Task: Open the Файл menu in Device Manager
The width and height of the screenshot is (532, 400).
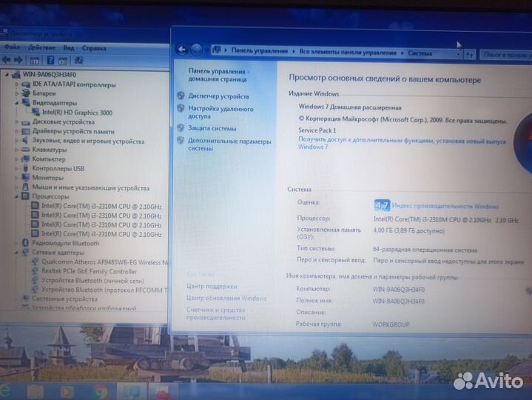Action: pos(13,47)
